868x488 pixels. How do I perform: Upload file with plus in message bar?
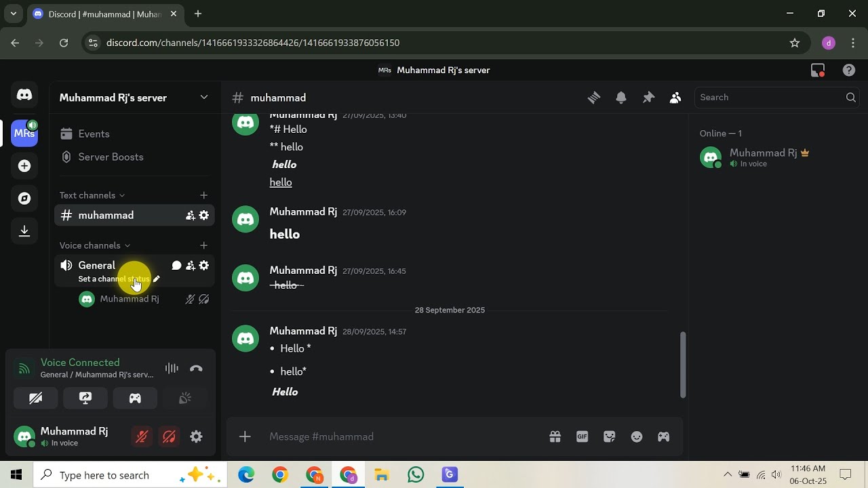point(245,437)
